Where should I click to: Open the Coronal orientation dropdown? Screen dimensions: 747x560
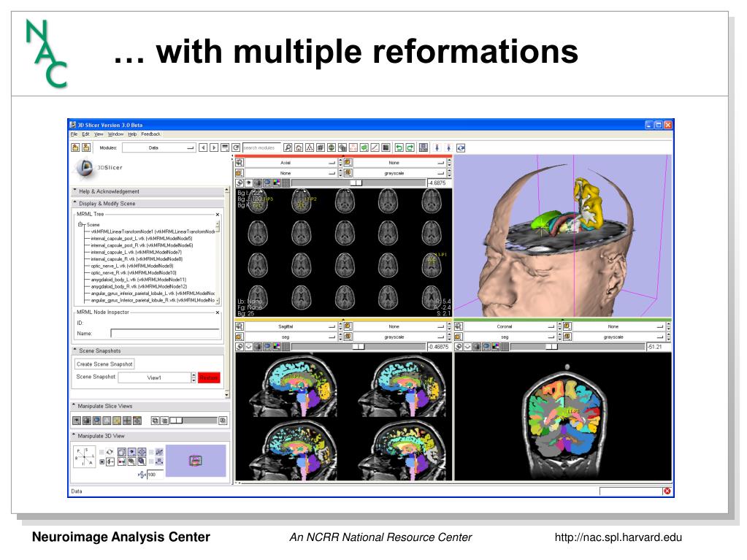coord(509,326)
